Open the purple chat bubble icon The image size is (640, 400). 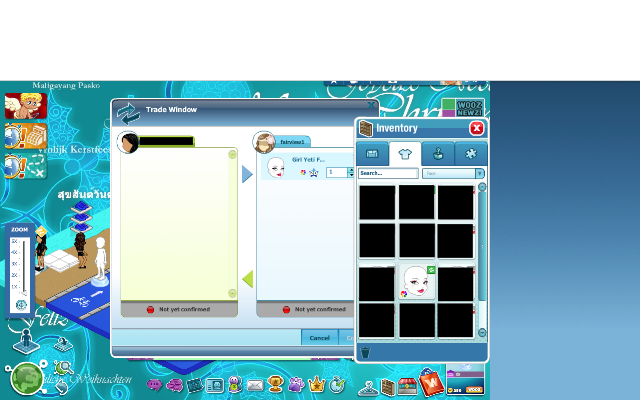pyautogui.click(x=154, y=385)
